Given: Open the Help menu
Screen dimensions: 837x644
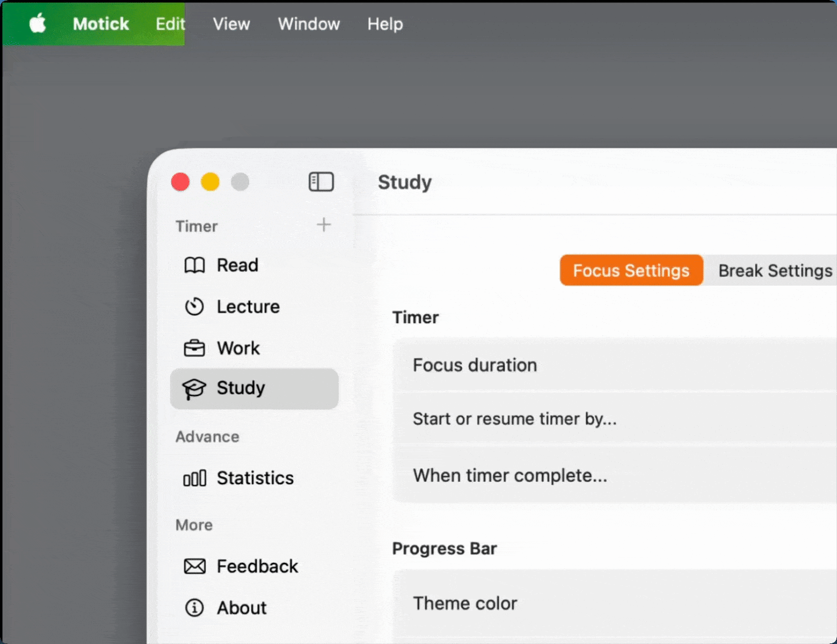Looking at the screenshot, I should (x=385, y=24).
